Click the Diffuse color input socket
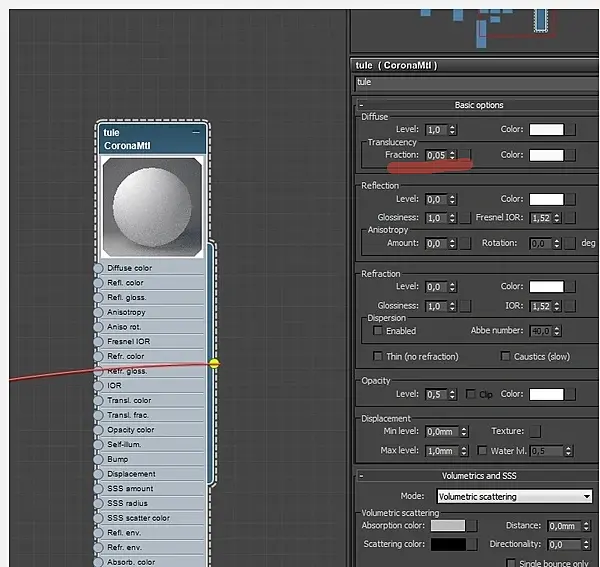The height and width of the screenshot is (567, 600). (98, 268)
